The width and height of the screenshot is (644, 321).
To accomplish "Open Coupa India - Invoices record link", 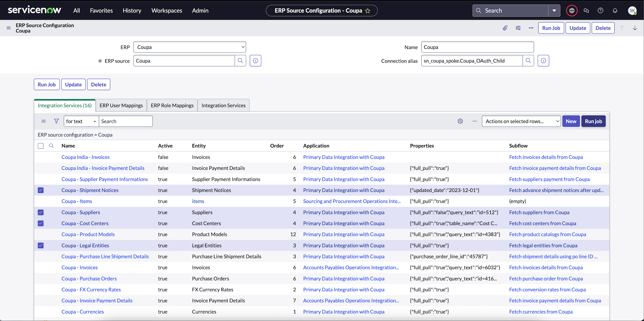I will tap(85, 157).
